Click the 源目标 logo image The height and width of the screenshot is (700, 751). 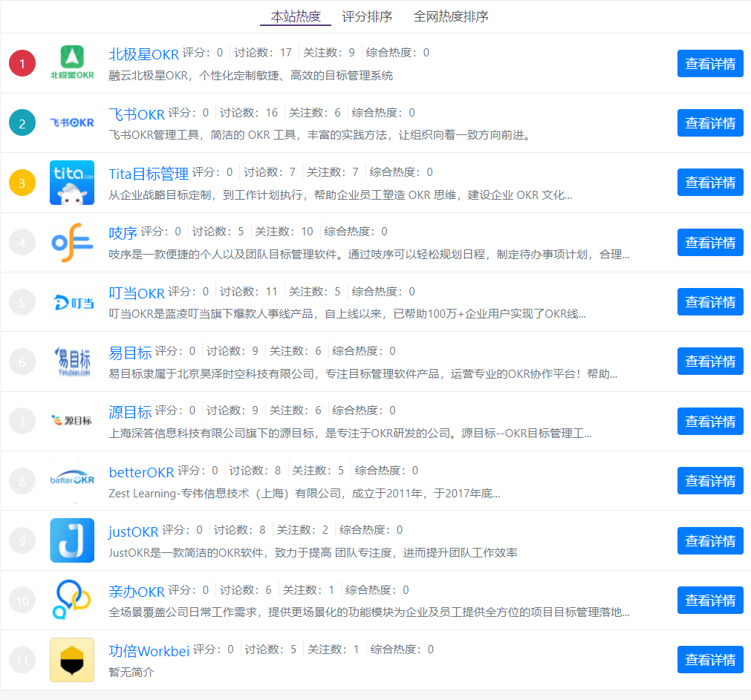[72, 421]
